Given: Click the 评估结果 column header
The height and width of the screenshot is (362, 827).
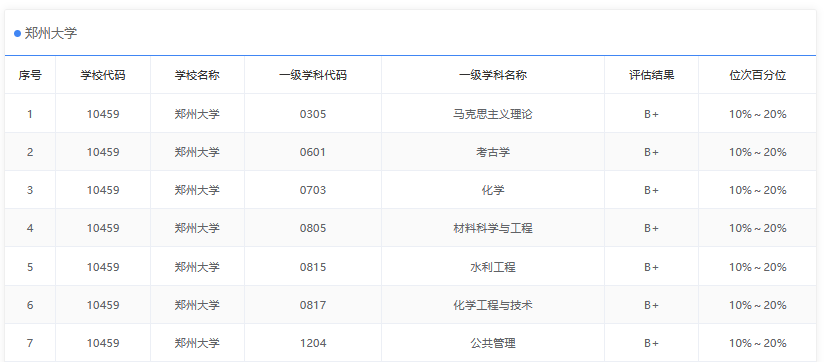Looking at the screenshot, I should 651,75.
